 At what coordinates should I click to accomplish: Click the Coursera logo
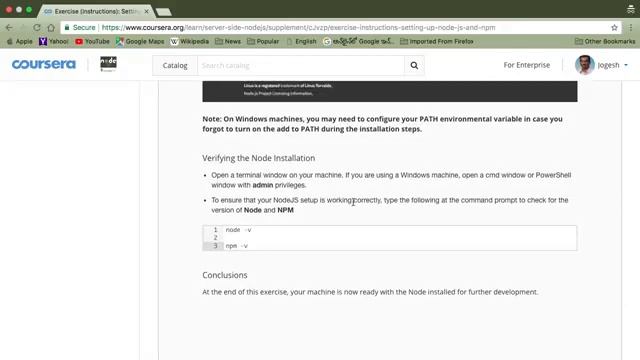point(44,64)
